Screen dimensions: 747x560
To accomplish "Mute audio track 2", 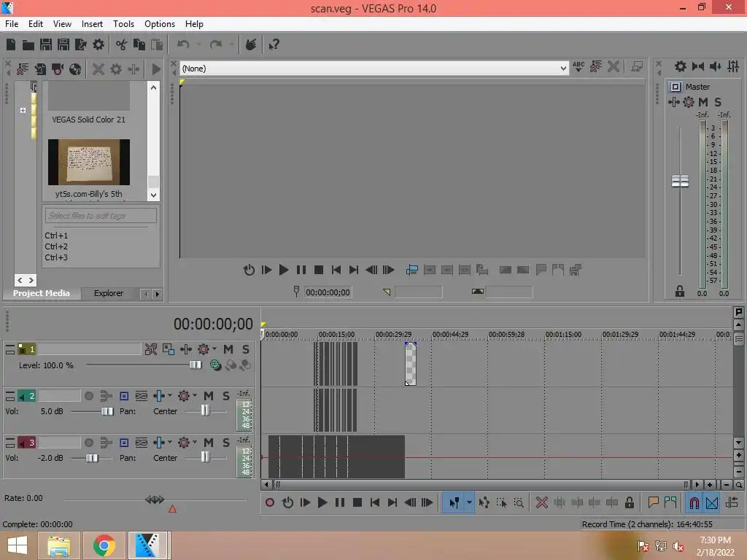I will [208, 396].
